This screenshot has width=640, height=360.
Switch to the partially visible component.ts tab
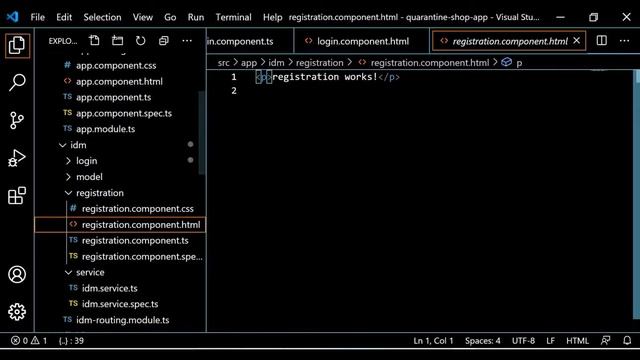coord(250,41)
